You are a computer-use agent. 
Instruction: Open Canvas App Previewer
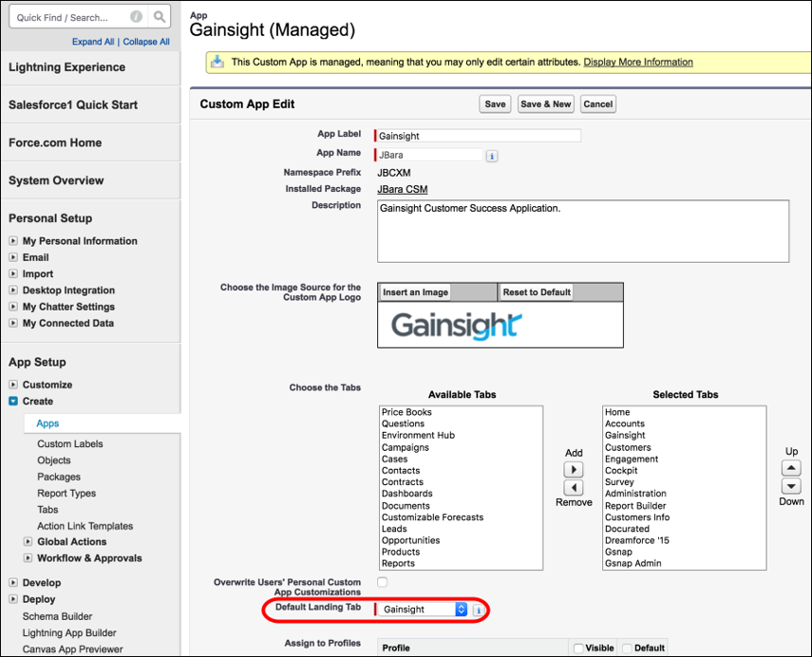[72, 649]
